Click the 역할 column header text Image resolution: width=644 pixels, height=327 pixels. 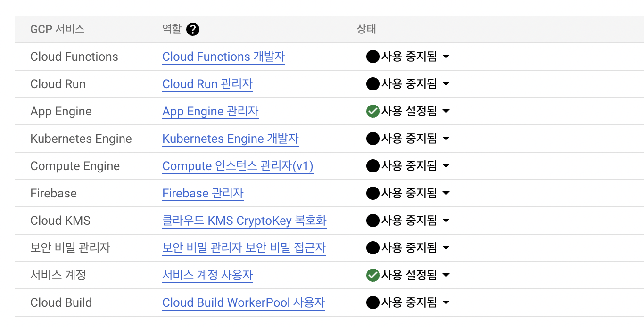[x=172, y=29]
